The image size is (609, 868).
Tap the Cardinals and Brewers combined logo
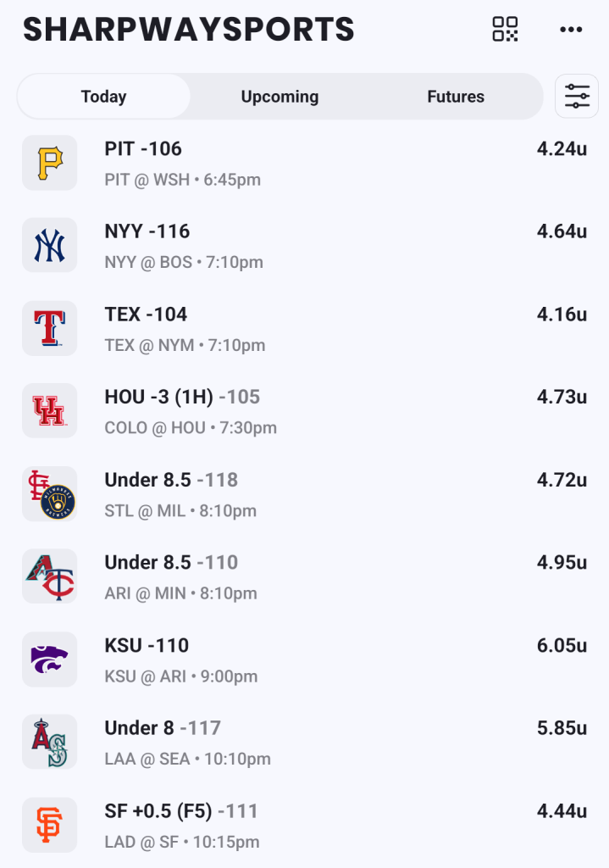49,494
